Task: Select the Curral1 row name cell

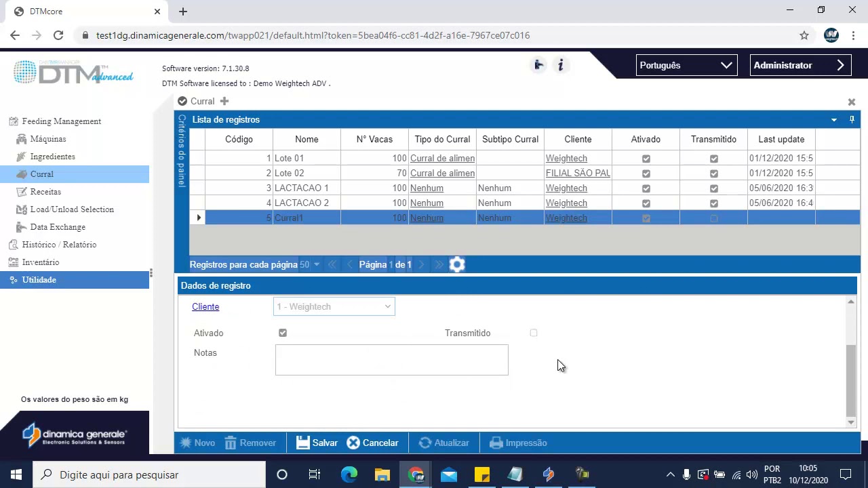Action: coord(307,218)
